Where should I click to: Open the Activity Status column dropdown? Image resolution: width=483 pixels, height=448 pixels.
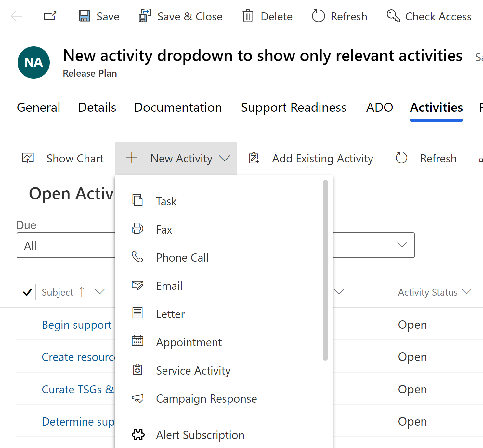pos(467,292)
